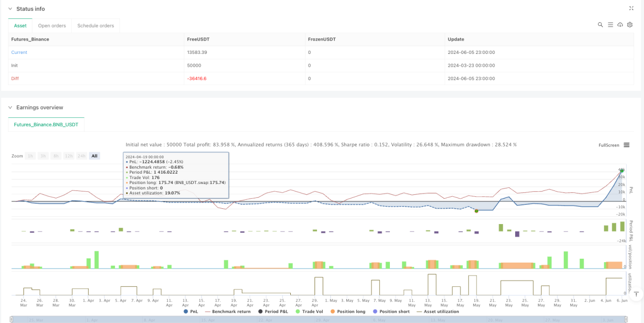Click the cloud download export icon
This screenshot has width=644, height=323.
pyautogui.click(x=620, y=25)
